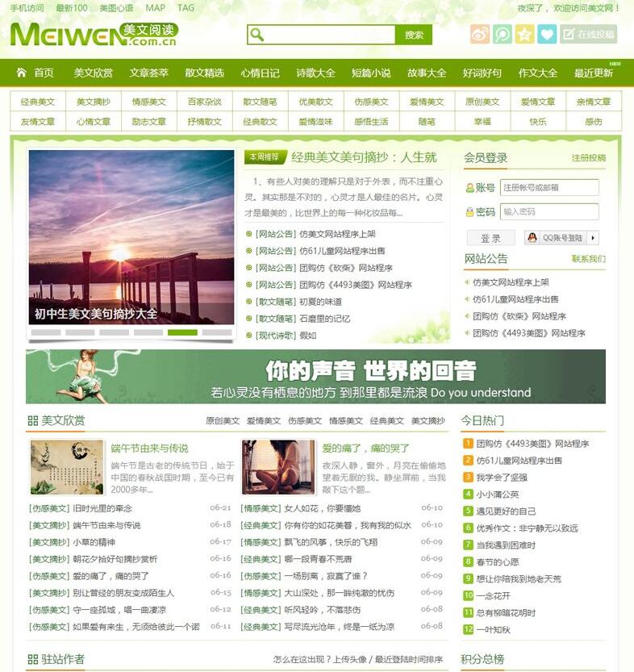634x672 pixels.
Task: Open the 伤感美文 category cell
Action: tap(371, 102)
